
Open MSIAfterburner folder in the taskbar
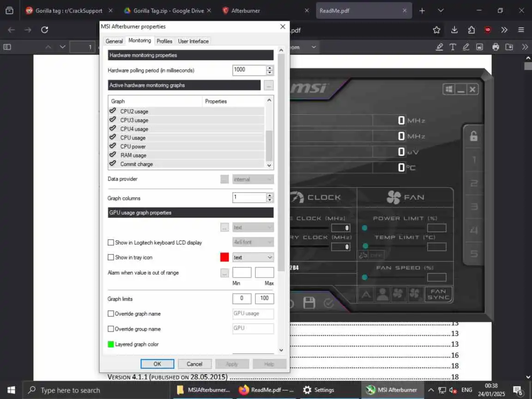(203, 390)
